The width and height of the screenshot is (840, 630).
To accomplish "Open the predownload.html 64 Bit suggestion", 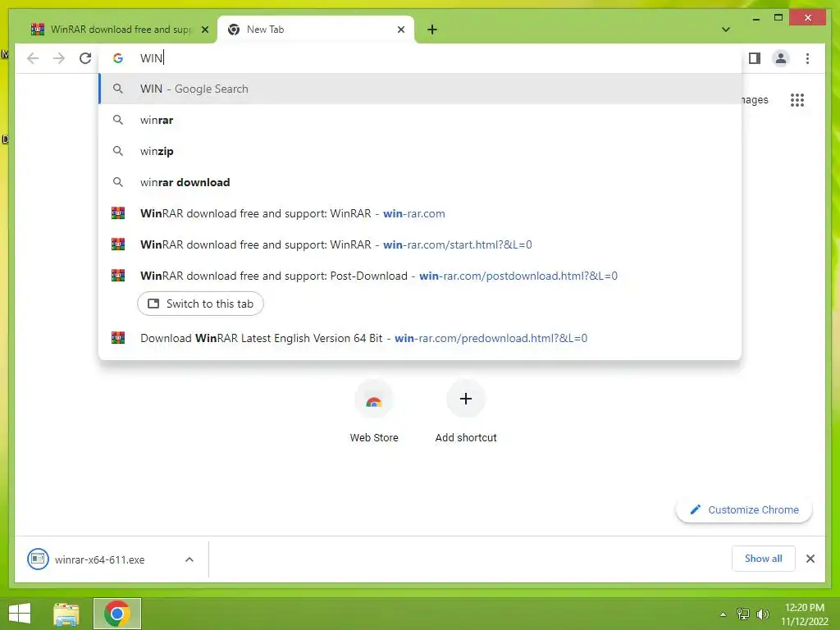I will click(x=420, y=338).
